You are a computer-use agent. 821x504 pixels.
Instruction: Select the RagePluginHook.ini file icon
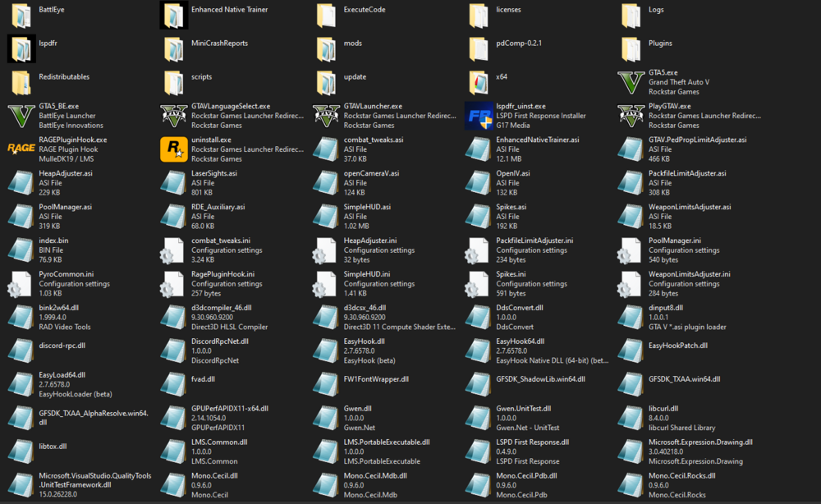172,284
